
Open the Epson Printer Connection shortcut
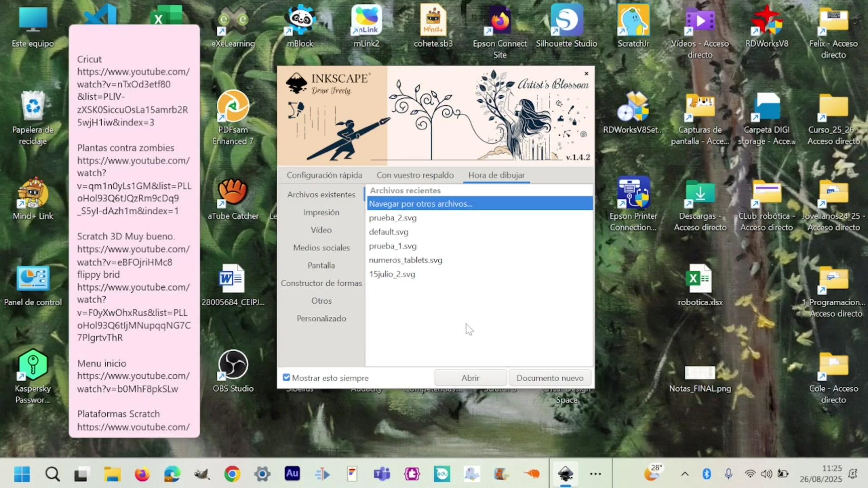[x=633, y=204]
